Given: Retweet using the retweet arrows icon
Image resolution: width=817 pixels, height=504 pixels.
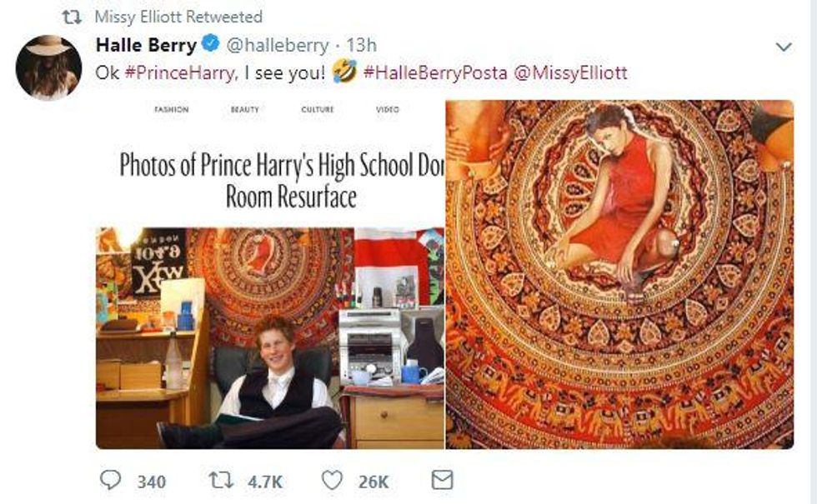Looking at the screenshot, I should tap(221, 480).
